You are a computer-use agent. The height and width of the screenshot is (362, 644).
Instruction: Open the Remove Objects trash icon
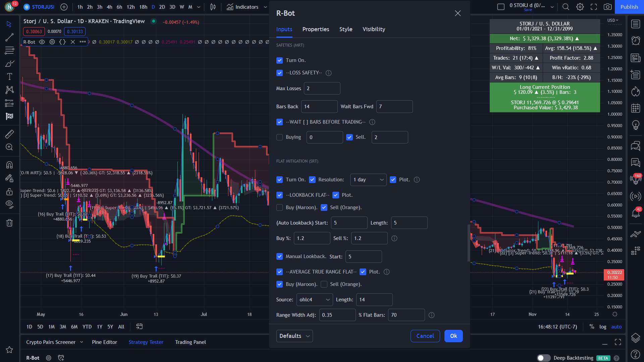[9, 223]
